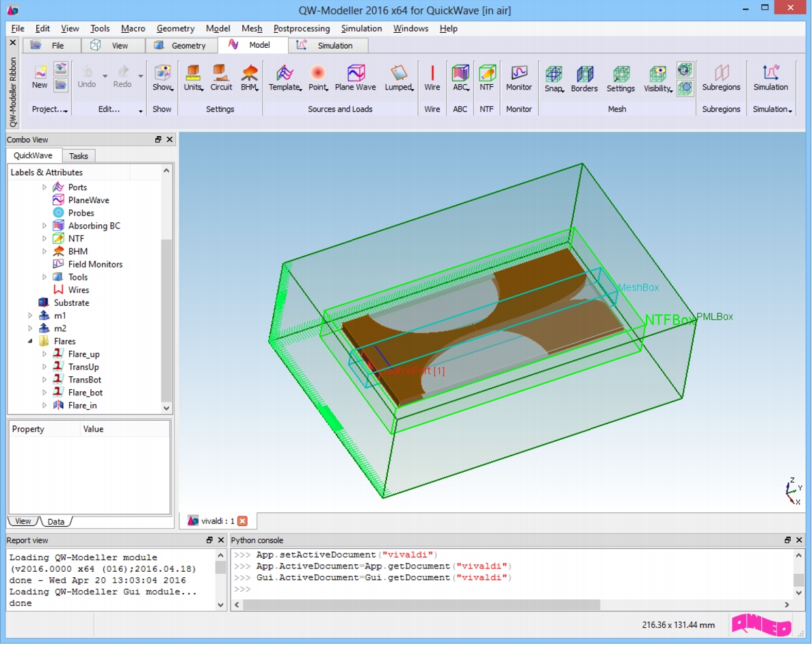This screenshot has width=812, height=645.
Task: Click the NTF box tool
Action: coord(487,78)
